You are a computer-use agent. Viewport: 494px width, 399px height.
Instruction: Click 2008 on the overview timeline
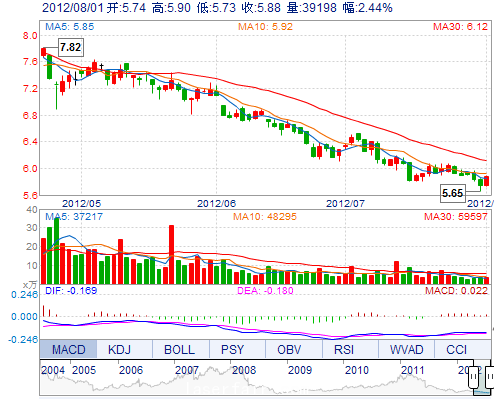pos(244,370)
